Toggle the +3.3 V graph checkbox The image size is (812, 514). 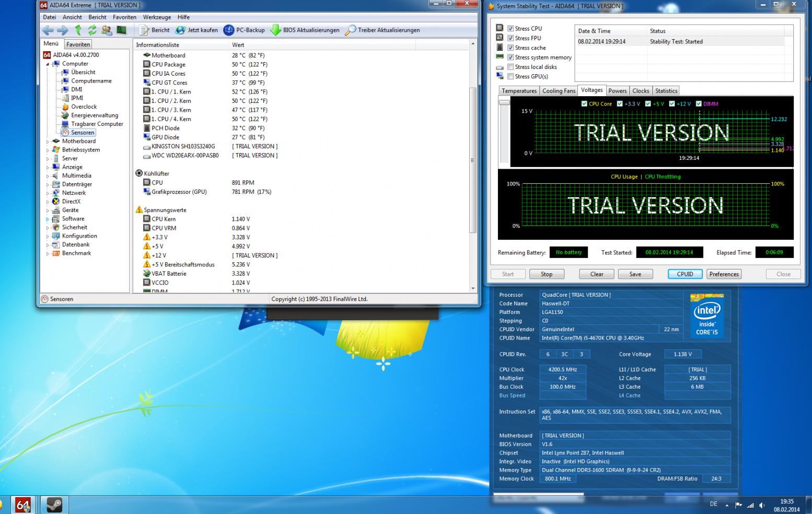[620, 104]
